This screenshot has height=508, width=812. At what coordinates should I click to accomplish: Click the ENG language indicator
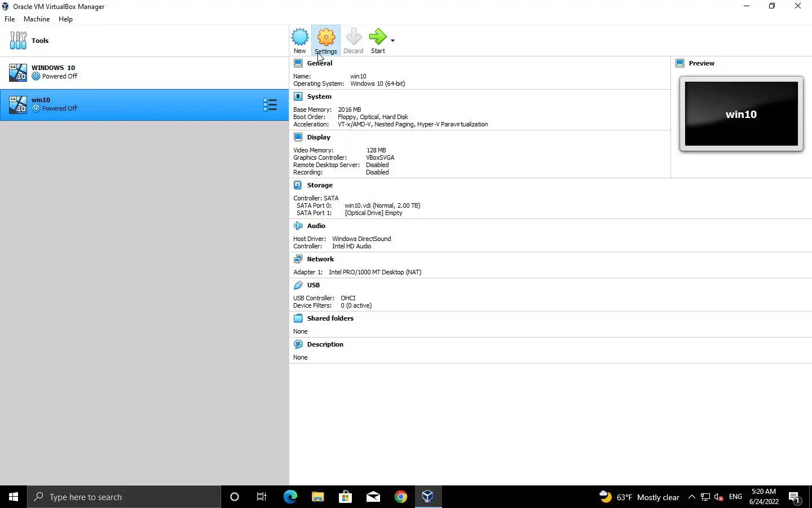click(735, 497)
